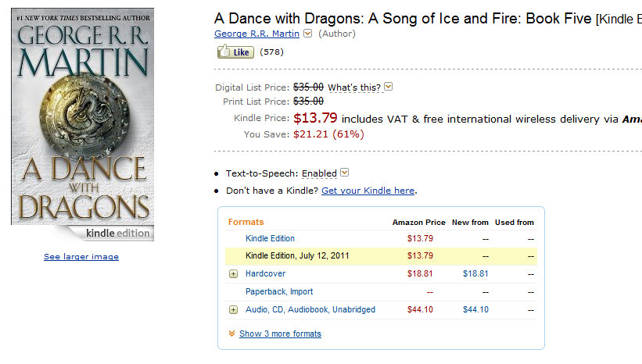Click the thumbs-up Like button

click(235, 52)
